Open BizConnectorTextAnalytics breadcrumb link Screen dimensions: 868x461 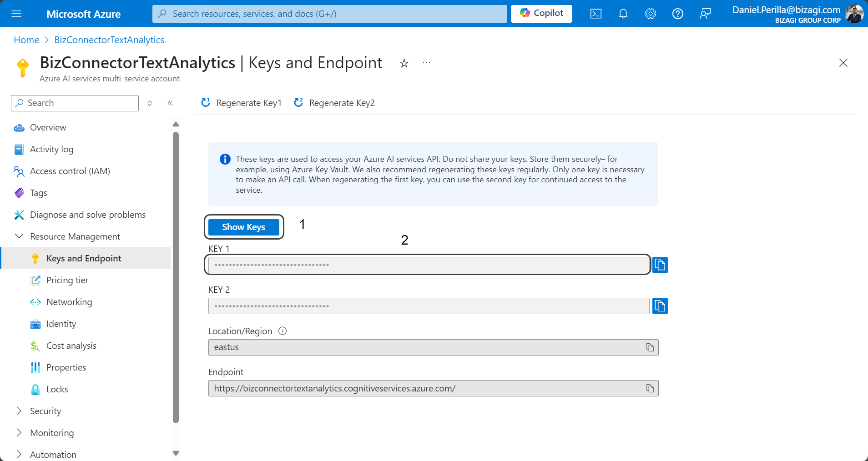coord(109,40)
